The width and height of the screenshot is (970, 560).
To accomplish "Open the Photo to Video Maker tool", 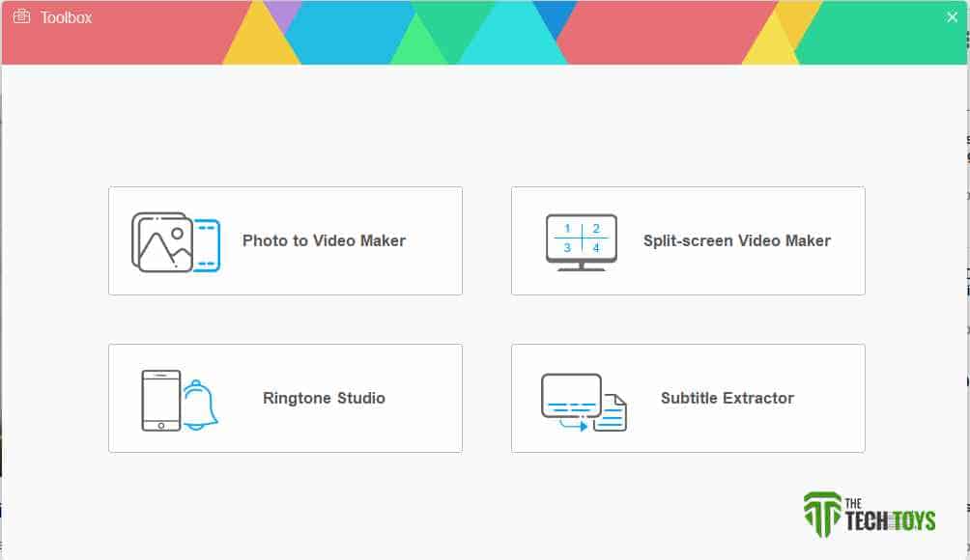I will click(x=285, y=240).
